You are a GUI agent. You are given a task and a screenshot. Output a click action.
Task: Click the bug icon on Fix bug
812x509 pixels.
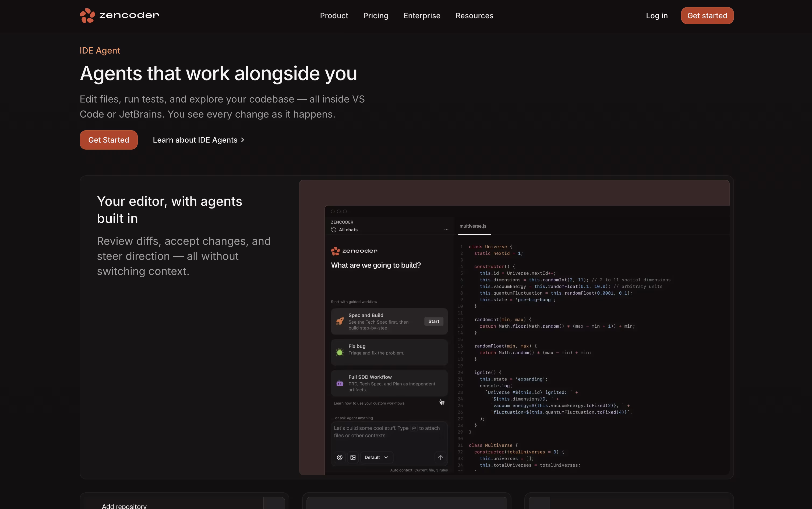pos(340,352)
